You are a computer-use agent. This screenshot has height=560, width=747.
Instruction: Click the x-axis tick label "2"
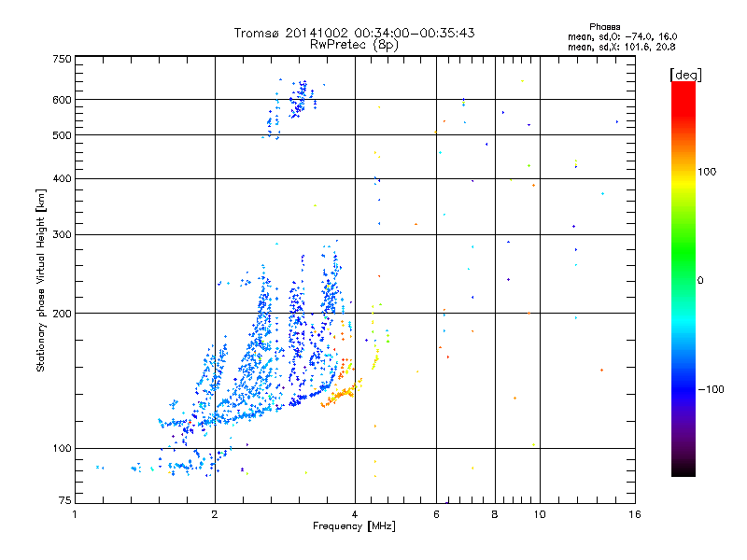point(215,514)
